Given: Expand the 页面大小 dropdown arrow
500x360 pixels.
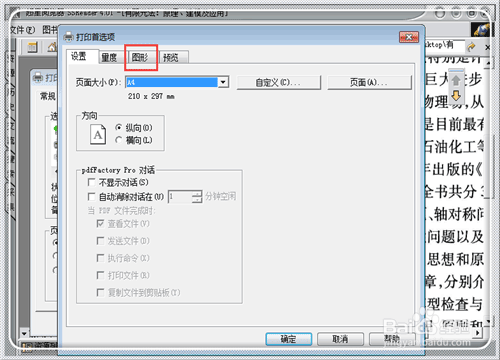Looking at the screenshot, I should point(223,82).
